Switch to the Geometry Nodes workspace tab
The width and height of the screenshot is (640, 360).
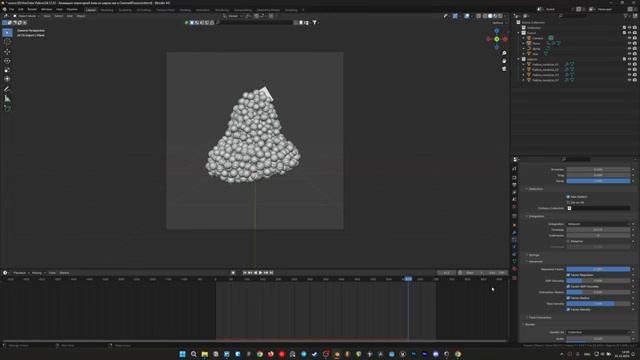coord(268,10)
